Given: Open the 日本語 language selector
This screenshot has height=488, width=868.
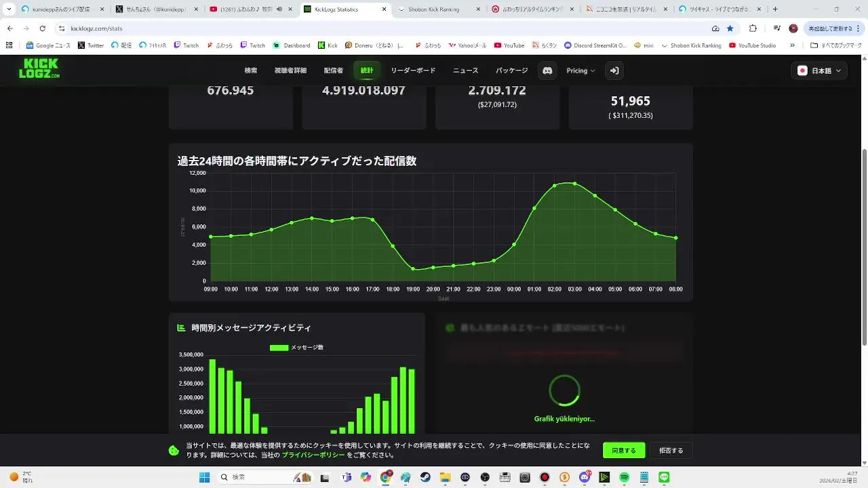Looking at the screenshot, I should click(x=820, y=70).
